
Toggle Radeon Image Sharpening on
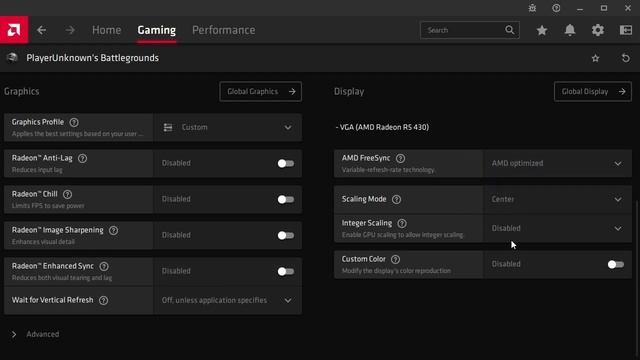tap(285, 235)
